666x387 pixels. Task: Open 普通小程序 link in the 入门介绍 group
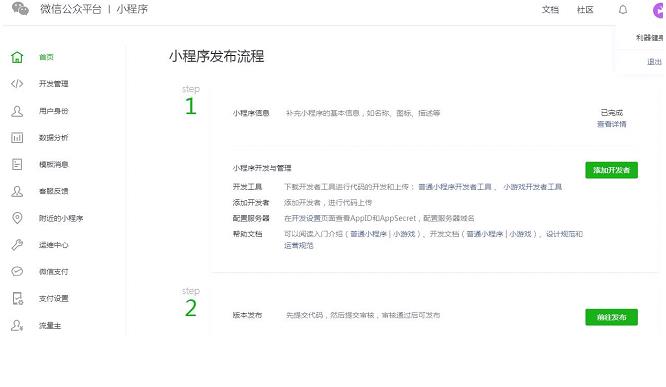[369, 234]
